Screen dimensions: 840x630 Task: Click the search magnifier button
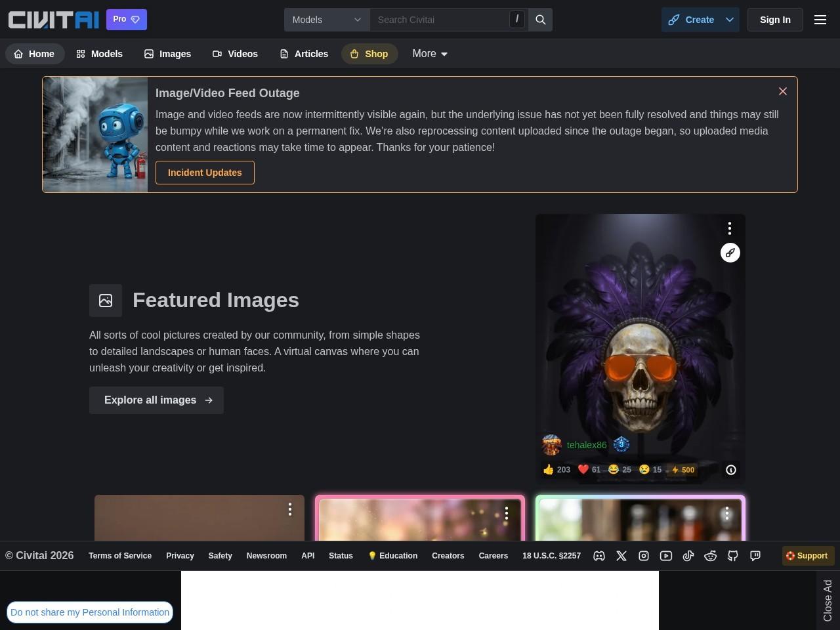541,20
